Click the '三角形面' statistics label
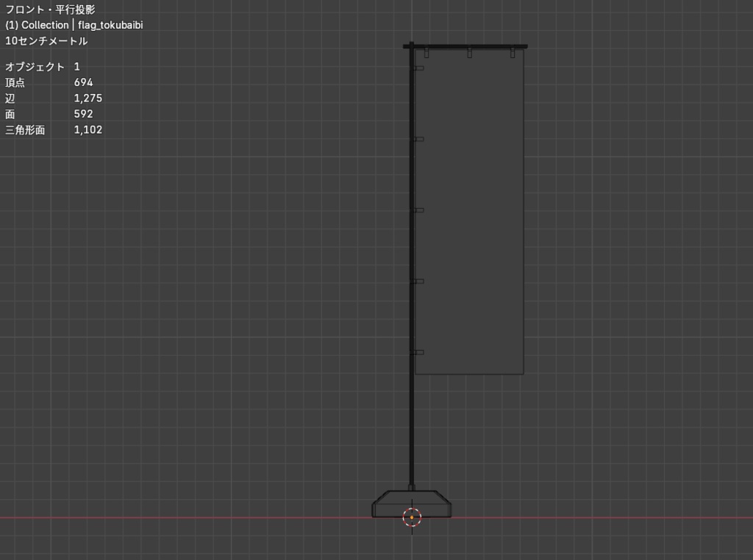Image resolution: width=753 pixels, height=560 pixels. pyautogui.click(x=25, y=130)
